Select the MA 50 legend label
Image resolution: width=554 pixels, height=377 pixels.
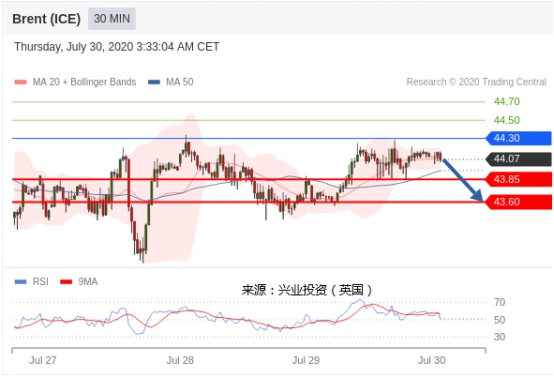click(179, 82)
